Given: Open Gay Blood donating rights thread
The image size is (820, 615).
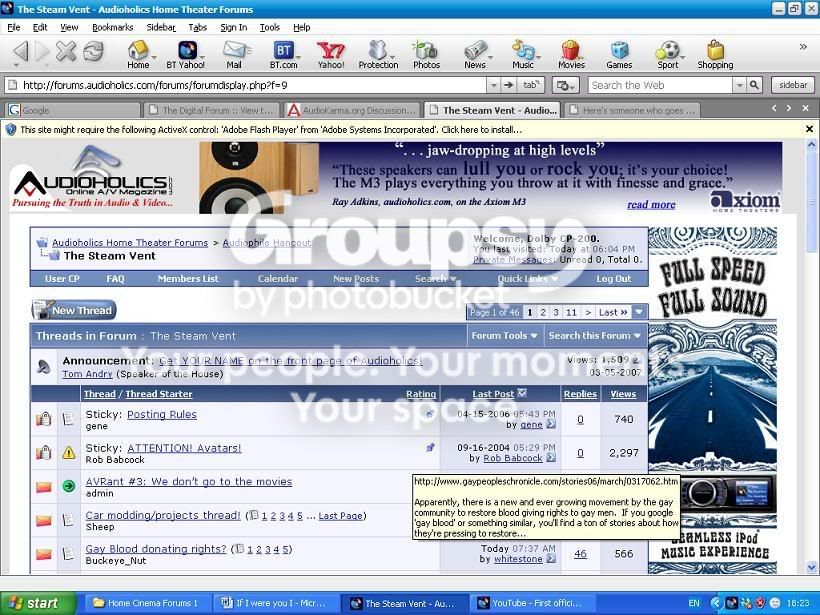Looking at the screenshot, I should click(x=156, y=549).
